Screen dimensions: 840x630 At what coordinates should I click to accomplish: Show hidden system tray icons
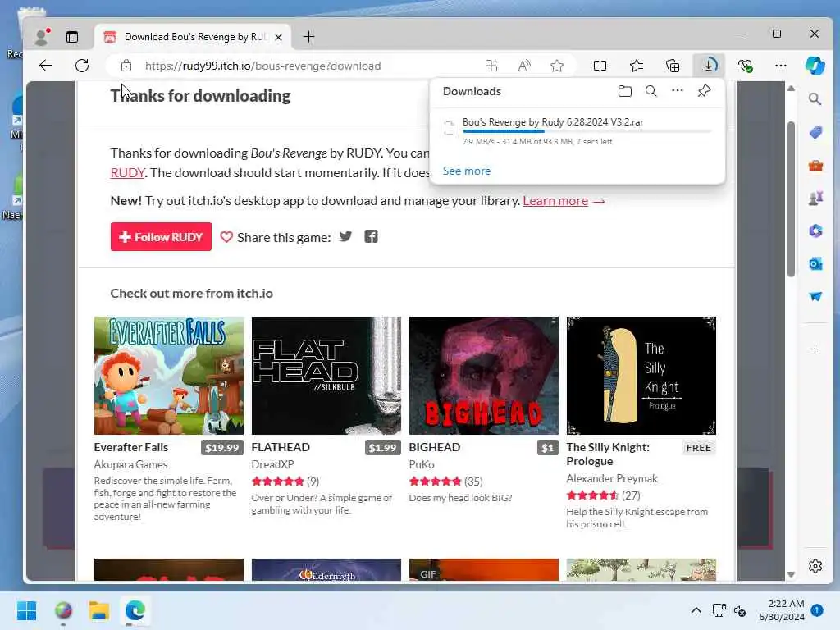(696, 610)
